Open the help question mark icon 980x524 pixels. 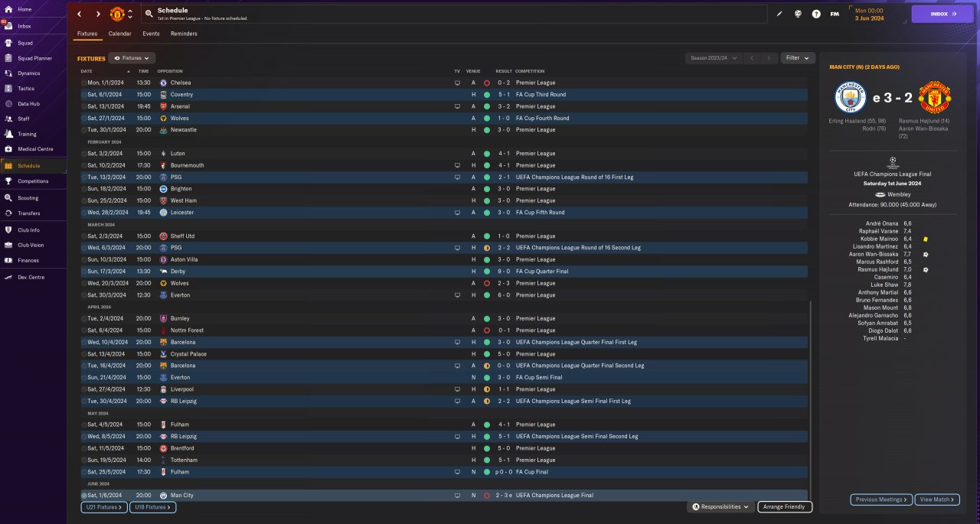pyautogui.click(x=816, y=14)
